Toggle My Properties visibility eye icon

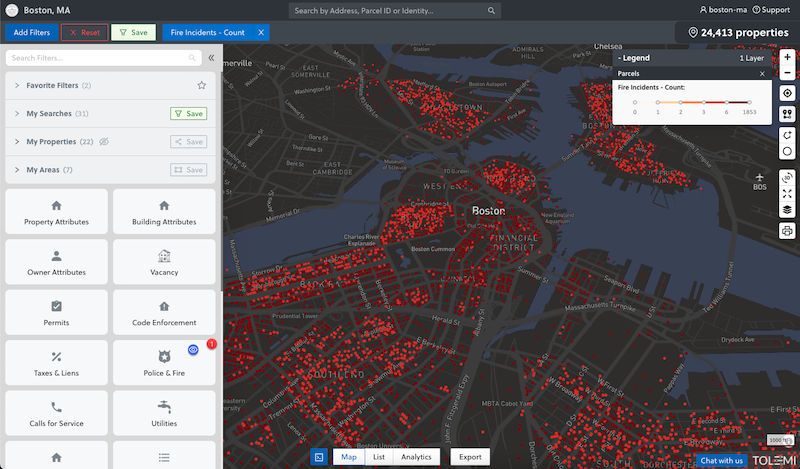pos(104,142)
